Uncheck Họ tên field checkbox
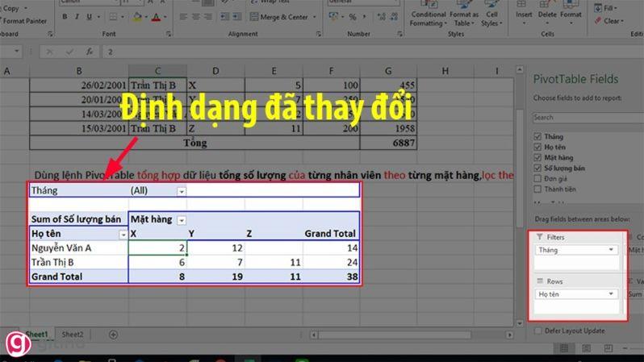Screen dimensions: 644x362 (x=537, y=147)
